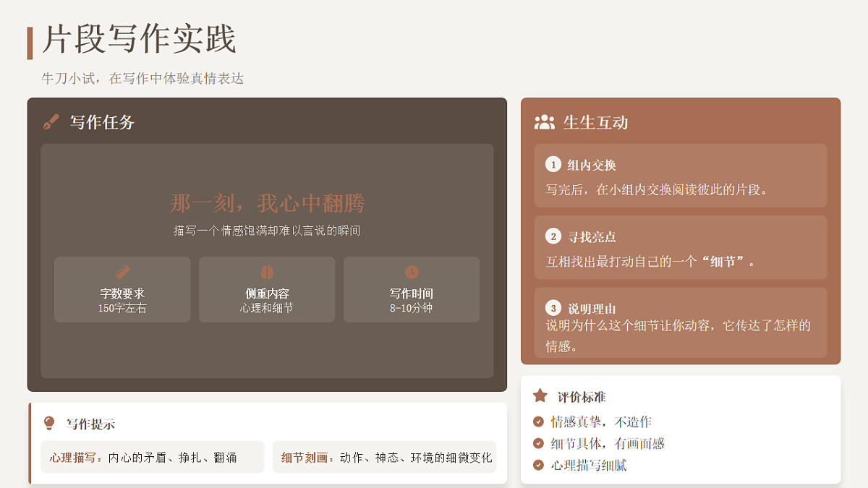Click the brain icon above 侧重内容
This screenshot has width=868, height=488.
pyautogui.click(x=267, y=273)
